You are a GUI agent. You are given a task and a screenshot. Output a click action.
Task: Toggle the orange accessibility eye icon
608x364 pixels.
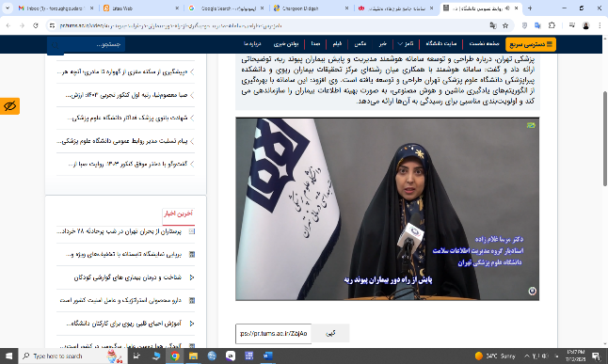[x=9, y=106]
